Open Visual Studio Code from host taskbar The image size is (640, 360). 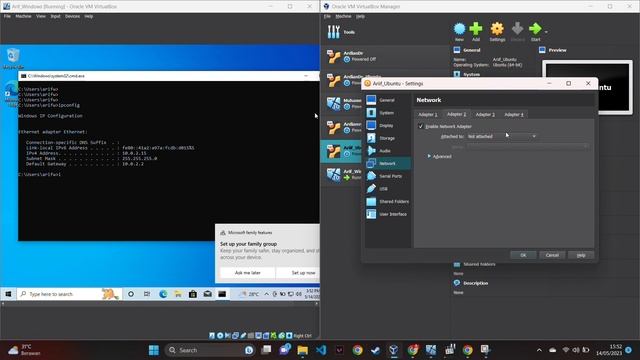[321, 350]
